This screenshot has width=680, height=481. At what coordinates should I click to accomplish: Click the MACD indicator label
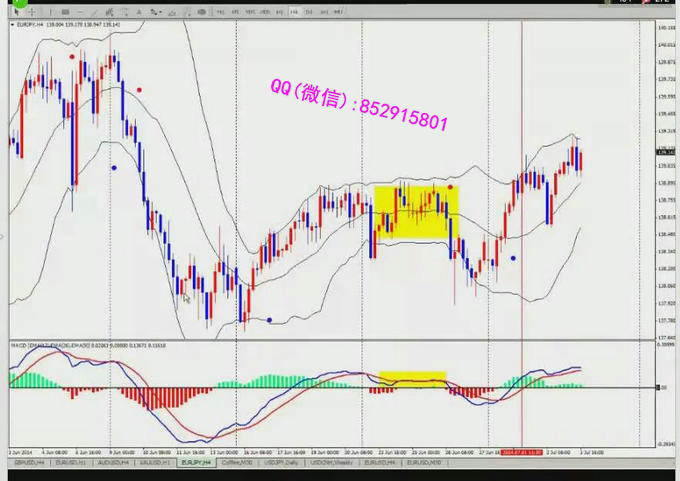click(60, 345)
